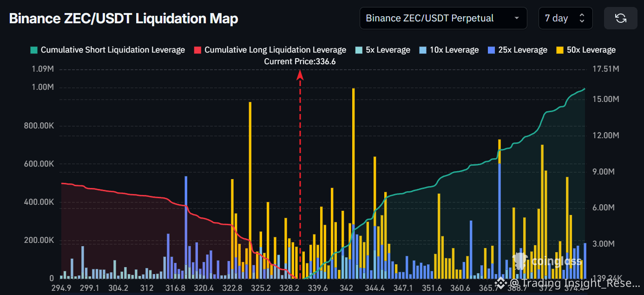Screen dimensions: 644x295
Task: Hide the 10x Leverage legend series
Action: (x=455, y=50)
